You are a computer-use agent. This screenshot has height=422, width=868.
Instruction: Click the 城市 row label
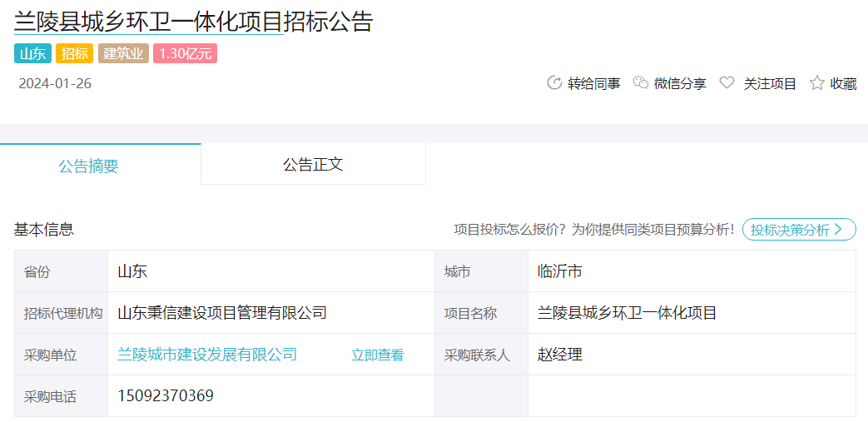[x=457, y=272]
